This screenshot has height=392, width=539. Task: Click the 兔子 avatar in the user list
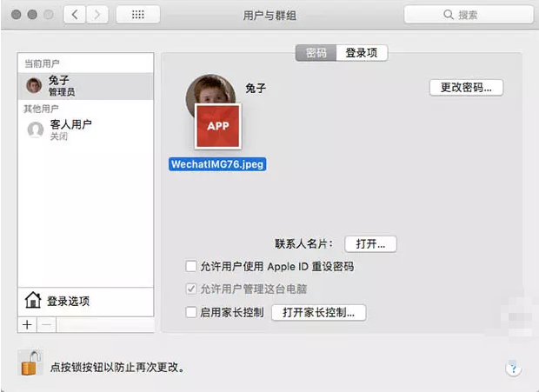(x=34, y=85)
